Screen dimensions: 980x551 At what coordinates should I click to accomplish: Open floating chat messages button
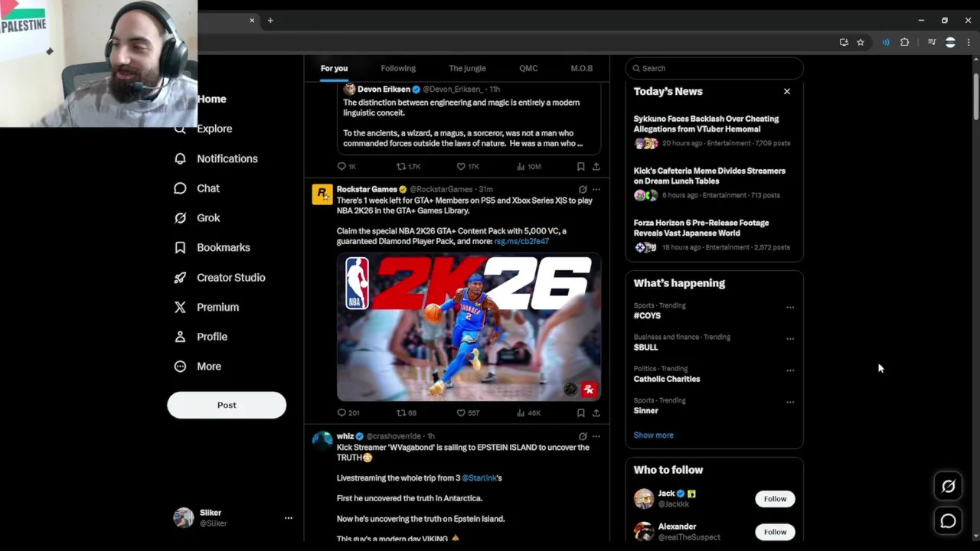[x=948, y=521]
